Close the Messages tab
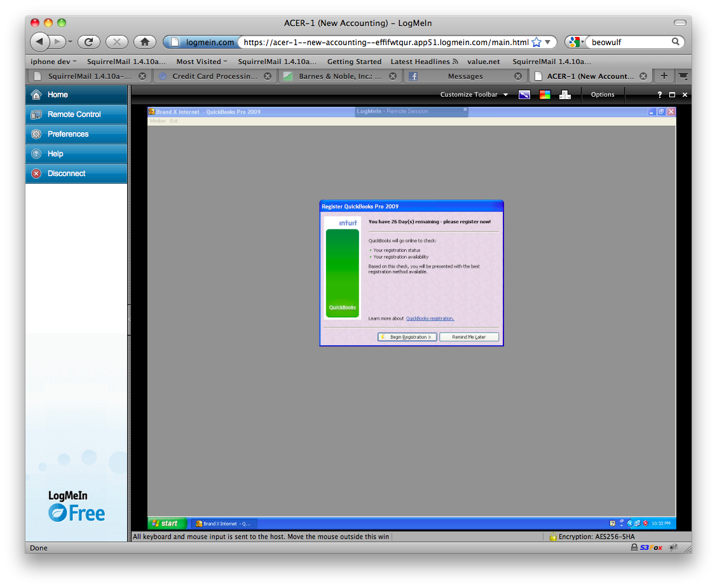This screenshot has height=588, width=717. 517,76
